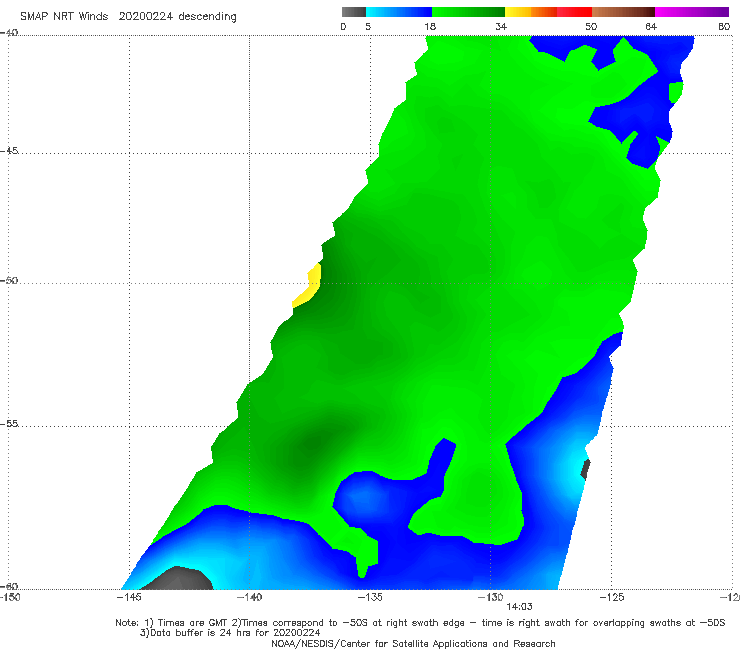Select the brown colorbar segment
The image size is (740, 650).
point(623,12)
